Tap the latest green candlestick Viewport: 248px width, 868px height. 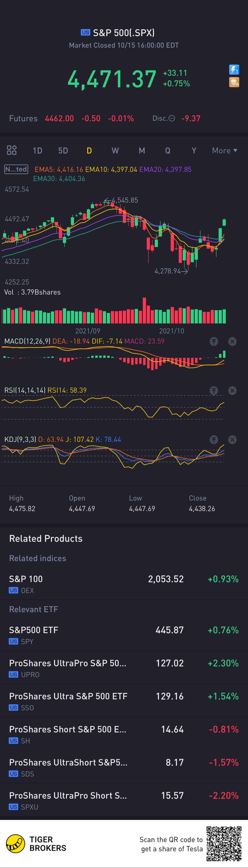click(224, 222)
